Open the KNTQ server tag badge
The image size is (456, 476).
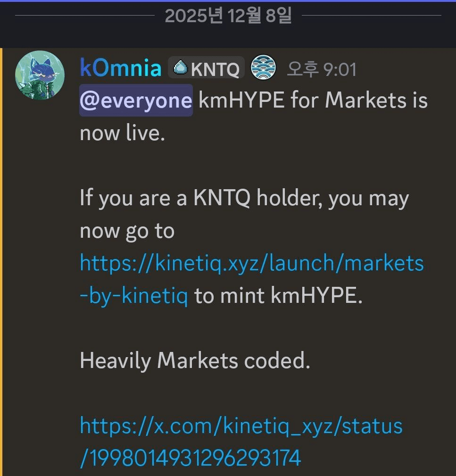(x=206, y=69)
